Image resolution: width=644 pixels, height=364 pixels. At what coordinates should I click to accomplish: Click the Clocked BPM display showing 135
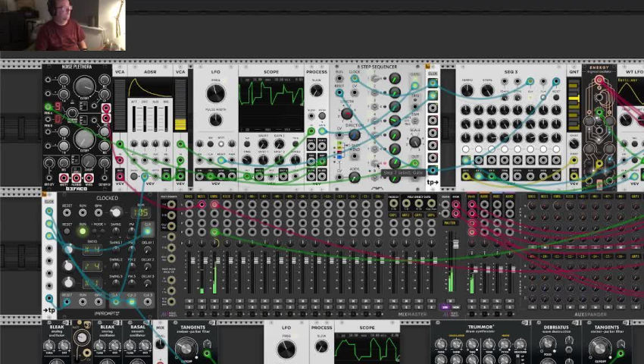click(140, 212)
